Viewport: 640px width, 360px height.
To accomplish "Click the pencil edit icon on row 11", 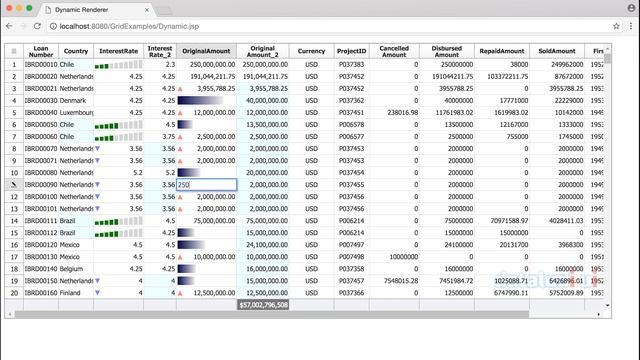I will 14,184.
